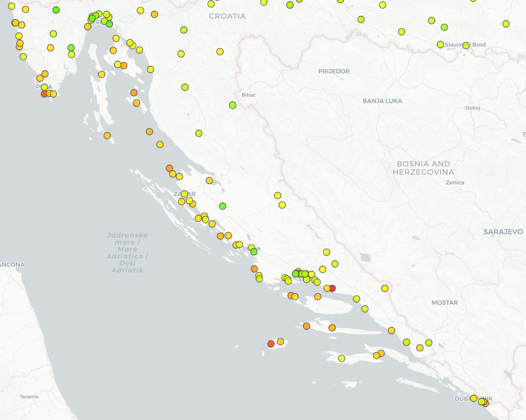Select the yellow-green marker at far top-right edge

506,24
